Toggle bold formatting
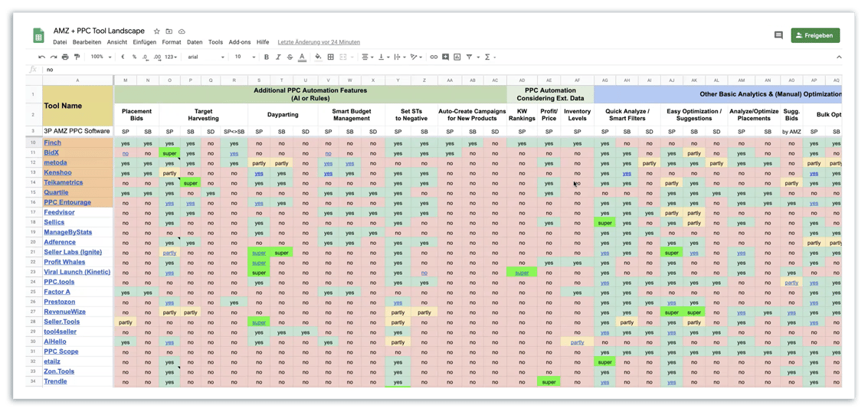The width and height of the screenshot is (868, 412). pos(267,57)
